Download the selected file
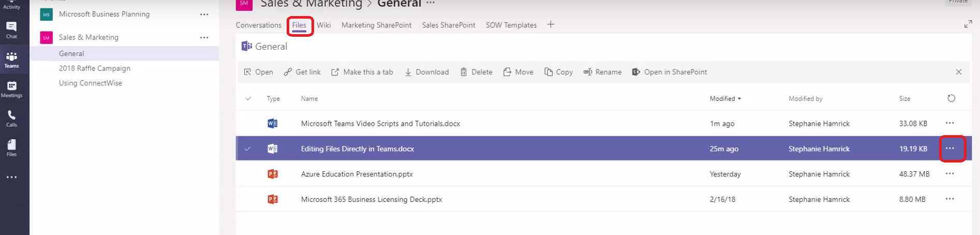Image resolution: width=980 pixels, height=235 pixels. [426, 72]
